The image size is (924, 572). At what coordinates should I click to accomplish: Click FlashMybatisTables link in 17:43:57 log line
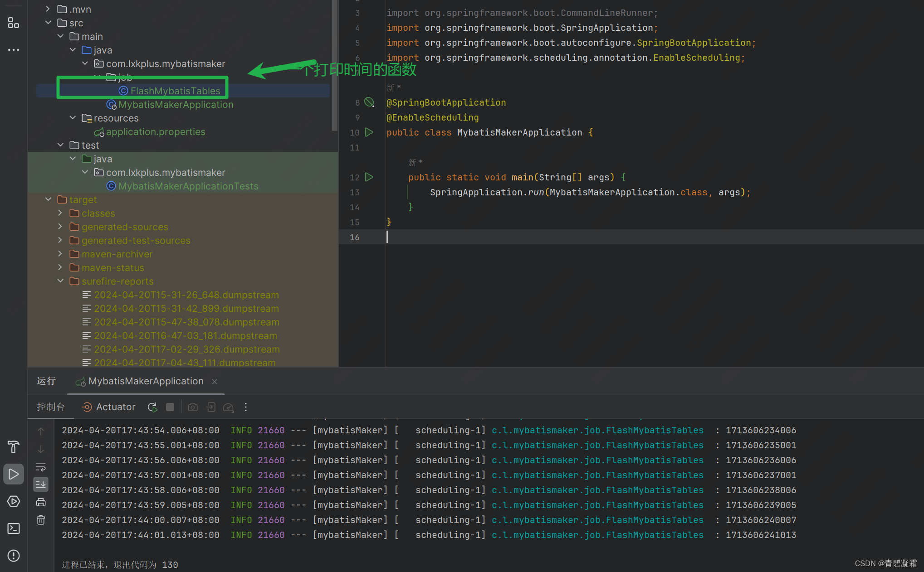(x=597, y=475)
